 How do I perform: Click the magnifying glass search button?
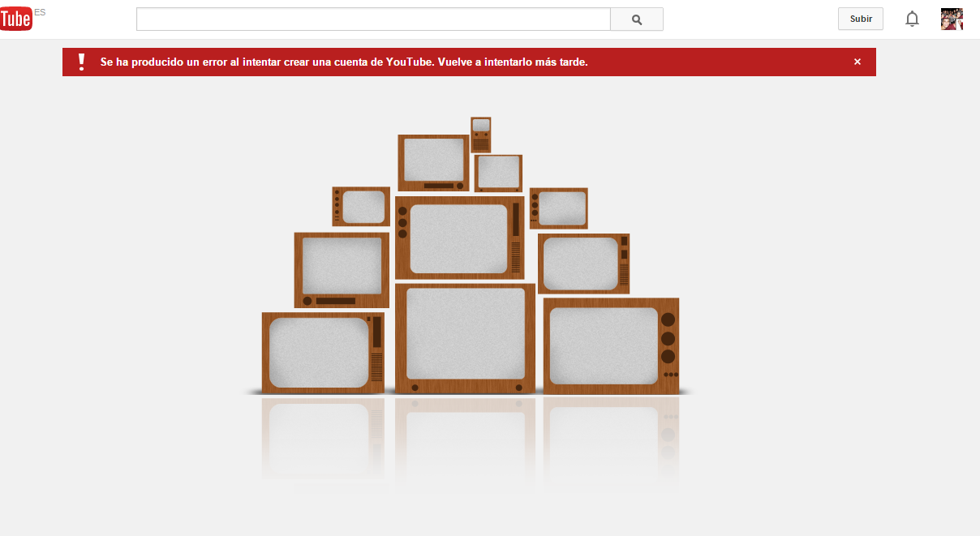point(637,19)
